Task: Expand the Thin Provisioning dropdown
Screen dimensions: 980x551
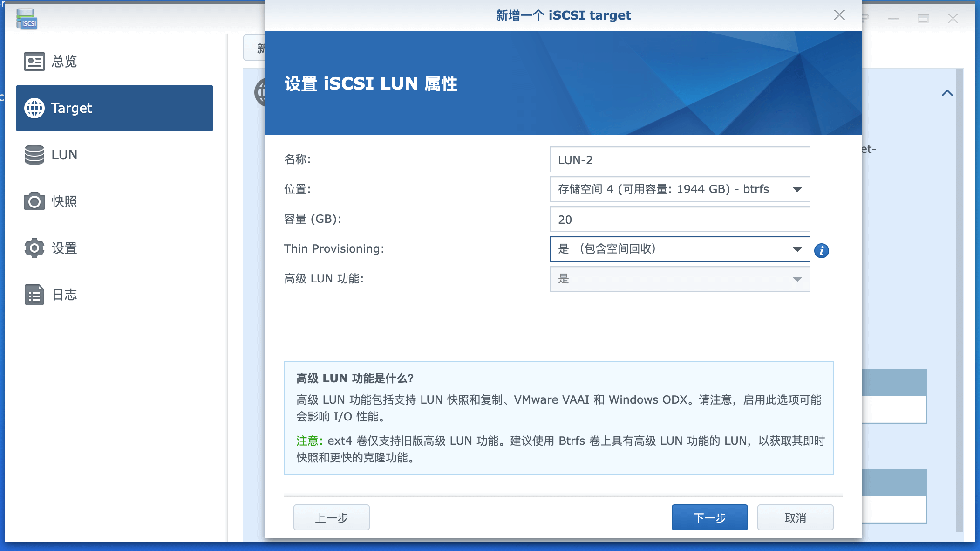Action: click(679, 249)
